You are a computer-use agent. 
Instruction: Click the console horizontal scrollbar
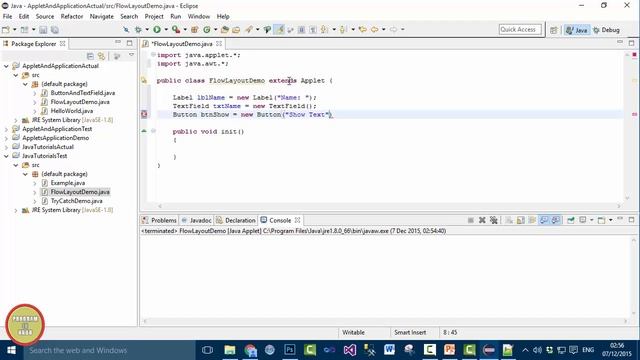click(384, 321)
